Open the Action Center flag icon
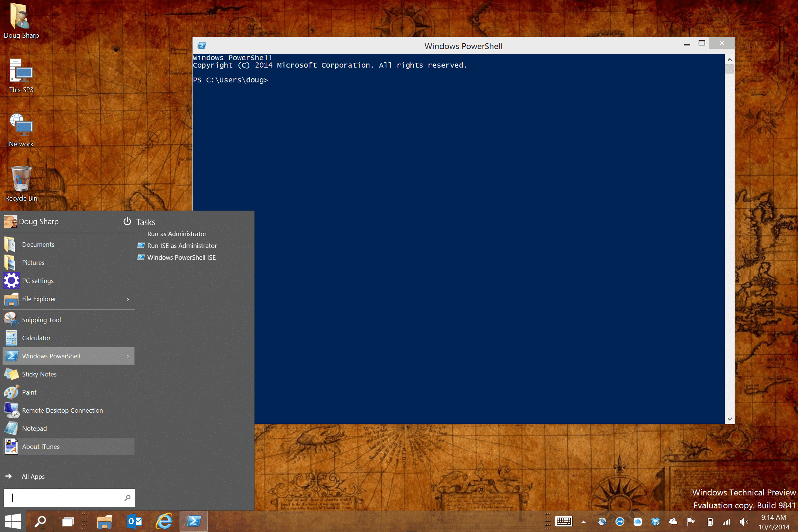Image resolution: width=798 pixels, height=532 pixels. click(x=691, y=522)
